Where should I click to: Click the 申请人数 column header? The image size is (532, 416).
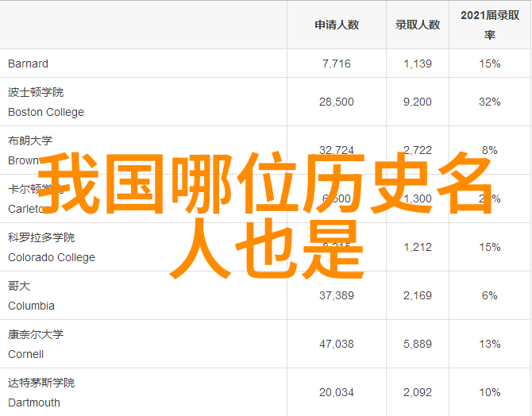point(337,25)
